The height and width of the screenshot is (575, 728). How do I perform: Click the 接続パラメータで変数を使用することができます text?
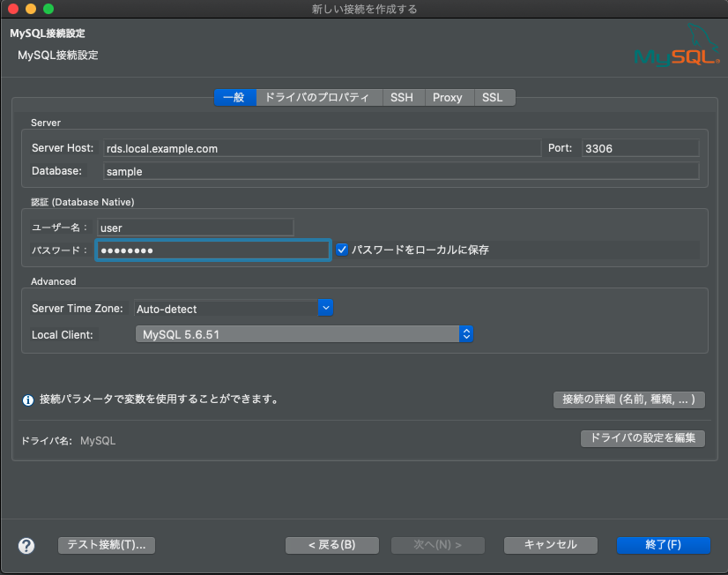click(159, 400)
